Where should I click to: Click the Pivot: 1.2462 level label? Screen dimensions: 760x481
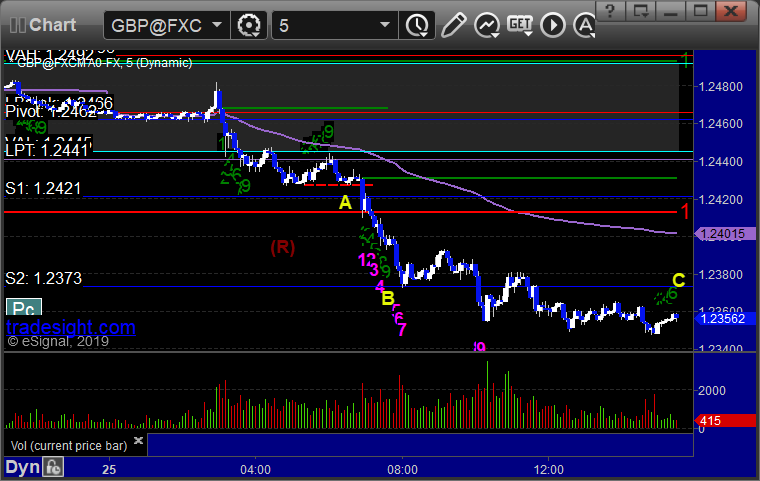(51, 112)
